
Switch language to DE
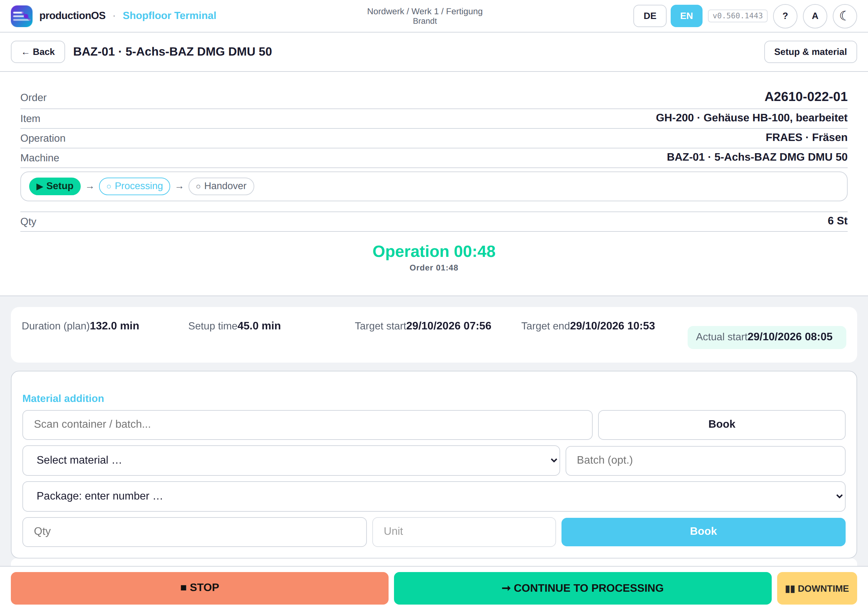coord(650,16)
